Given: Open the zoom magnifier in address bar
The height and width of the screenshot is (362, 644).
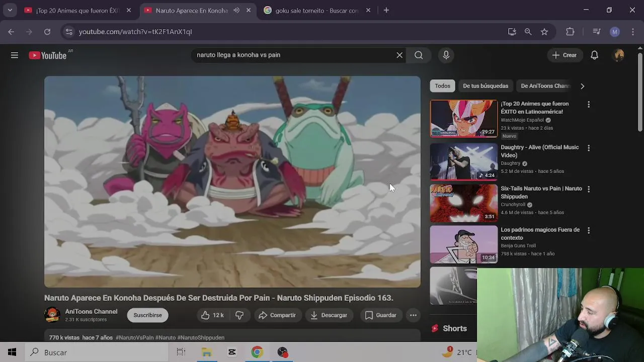Looking at the screenshot, I should pos(528,32).
